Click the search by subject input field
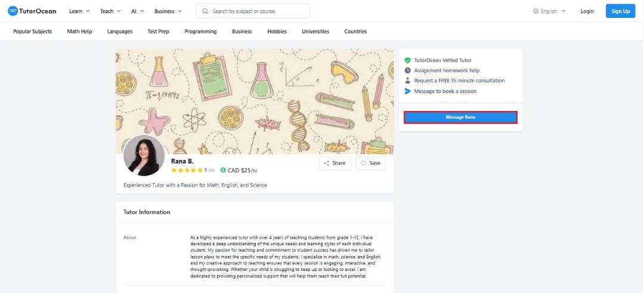644x293 pixels. (253, 11)
